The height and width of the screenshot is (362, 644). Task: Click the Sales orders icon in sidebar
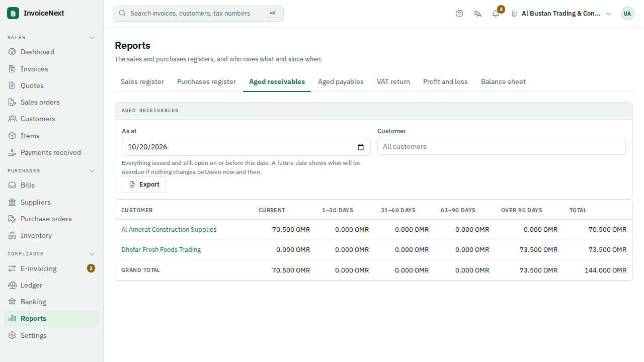click(12, 102)
